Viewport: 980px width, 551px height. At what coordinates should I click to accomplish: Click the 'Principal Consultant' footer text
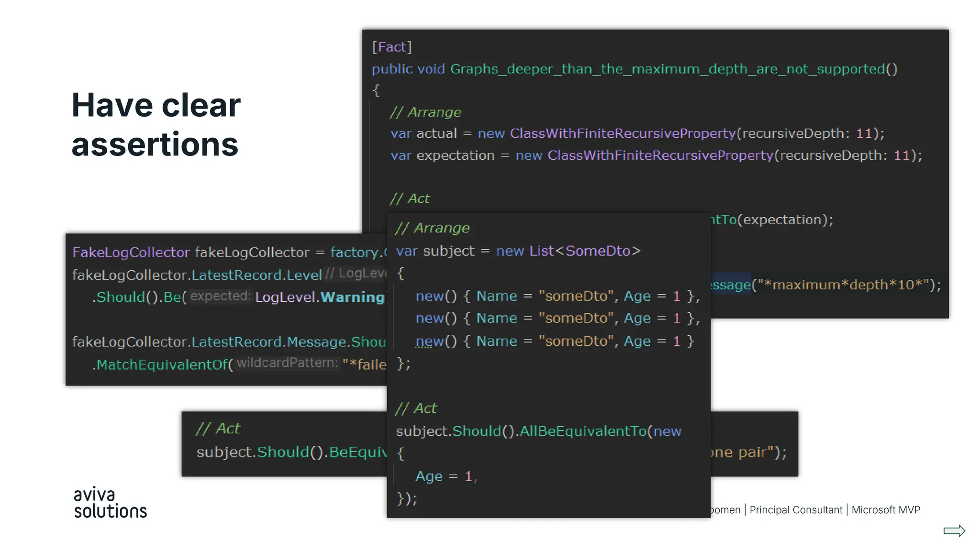796,510
